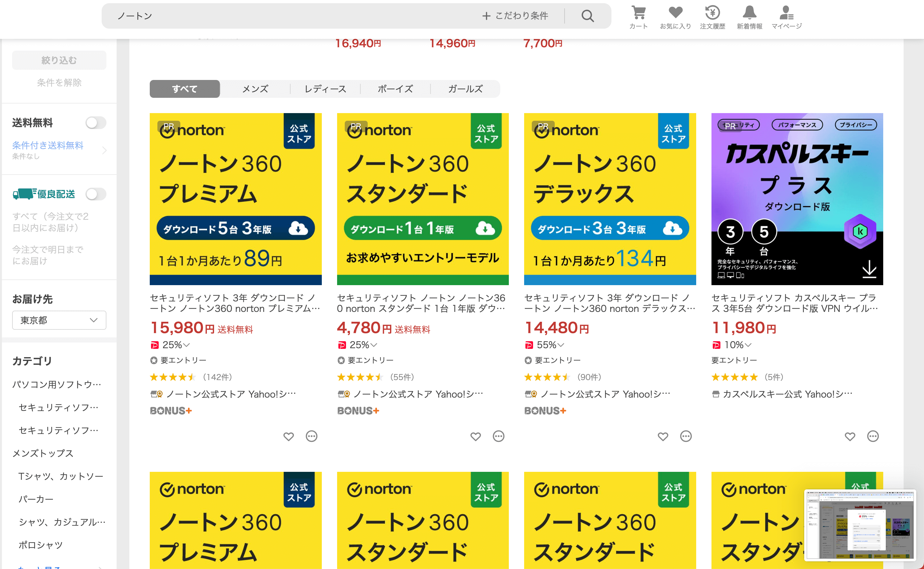Toggle the 優良配送 switch

point(96,194)
